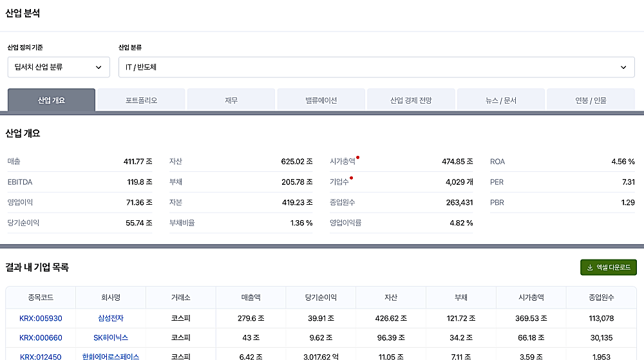Image resolution: width=644 pixels, height=360 pixels.
Task: Click SK하이닉스 당기순이익 cell 9.62 조
Action: [321, 338]
